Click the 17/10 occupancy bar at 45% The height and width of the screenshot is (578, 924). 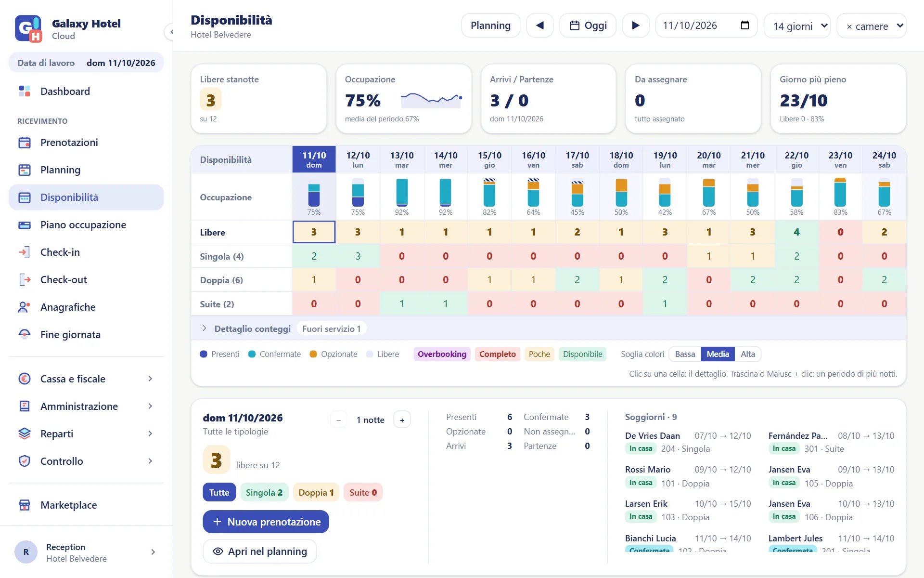(x=577, y=192)
